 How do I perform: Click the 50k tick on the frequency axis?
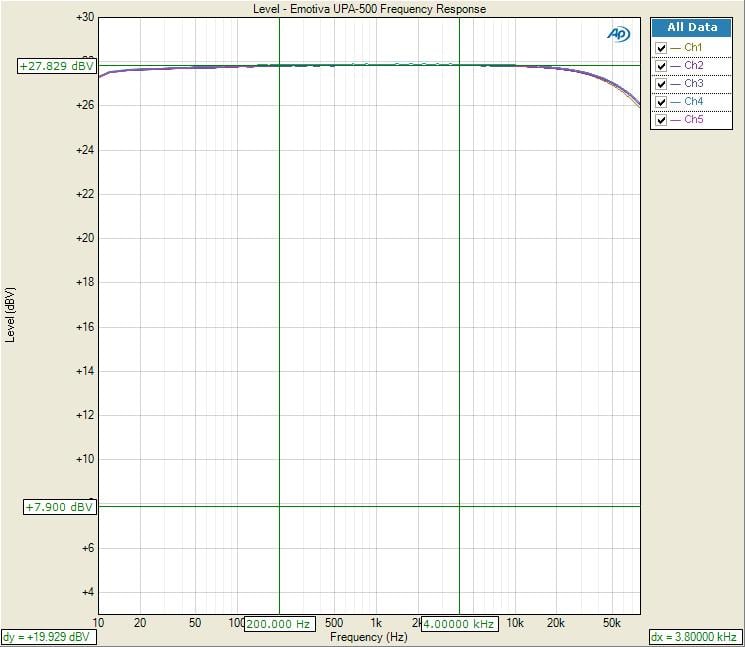coord(610,623)
